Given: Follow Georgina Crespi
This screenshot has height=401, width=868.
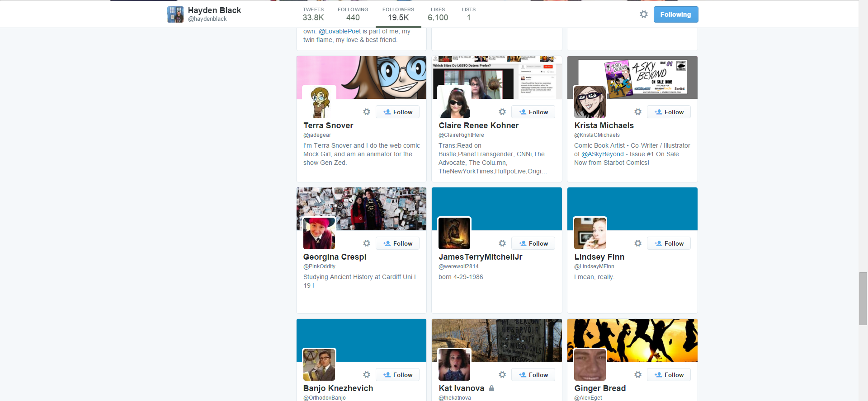Looking at the screenshot, I should coord(397,243).
